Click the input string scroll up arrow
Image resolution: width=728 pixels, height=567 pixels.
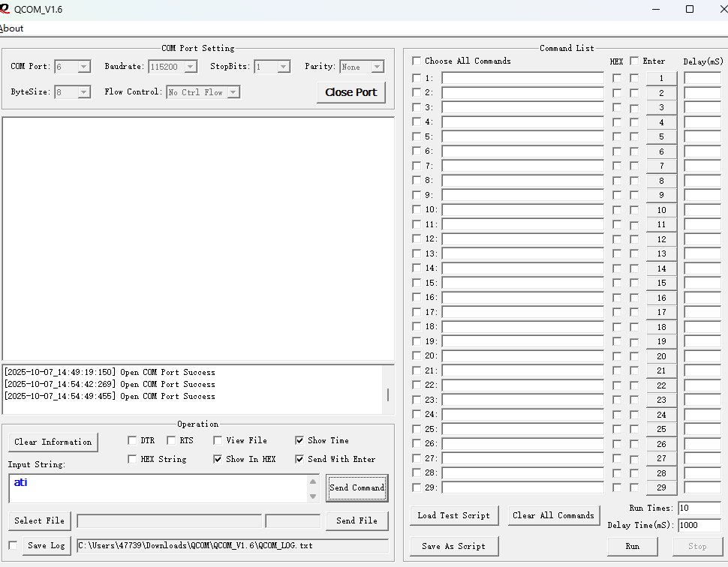(x=313, y=481)
